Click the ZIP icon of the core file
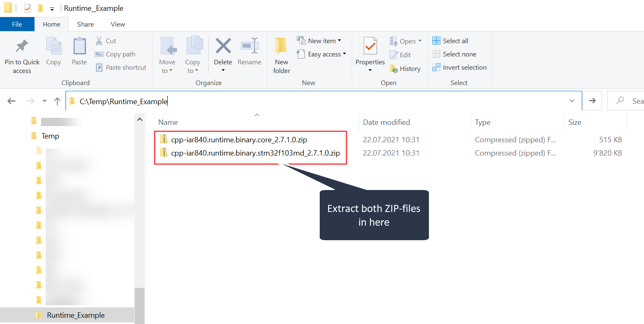644x324 pixels. [x=164, y=139]
